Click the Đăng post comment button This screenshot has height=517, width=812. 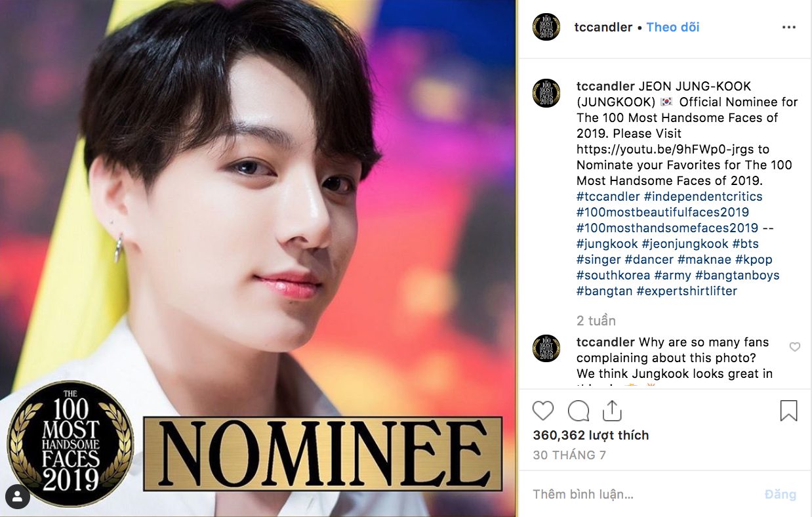coord(781,494)
